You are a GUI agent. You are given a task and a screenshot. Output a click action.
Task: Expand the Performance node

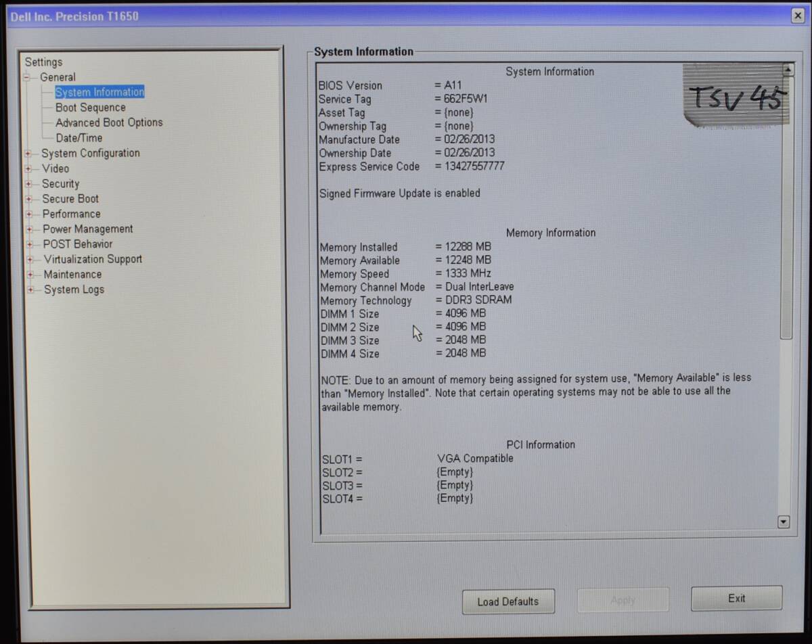28,214
